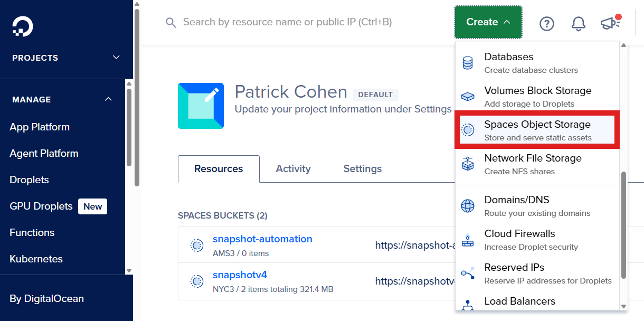Viewport: 644px width, 321px height.
Task: Select Cloud Firewalls menu entry
Action: [x=537, y=240]
